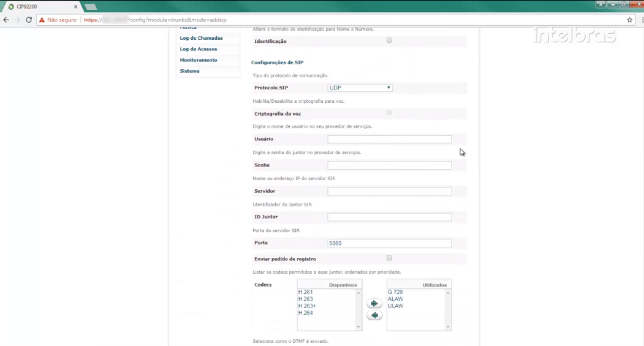Image resolution: width=644 pixels, height=346 pixels.
Task: Click the 'Não seguro' warning icon
Action: click(42, 20)
